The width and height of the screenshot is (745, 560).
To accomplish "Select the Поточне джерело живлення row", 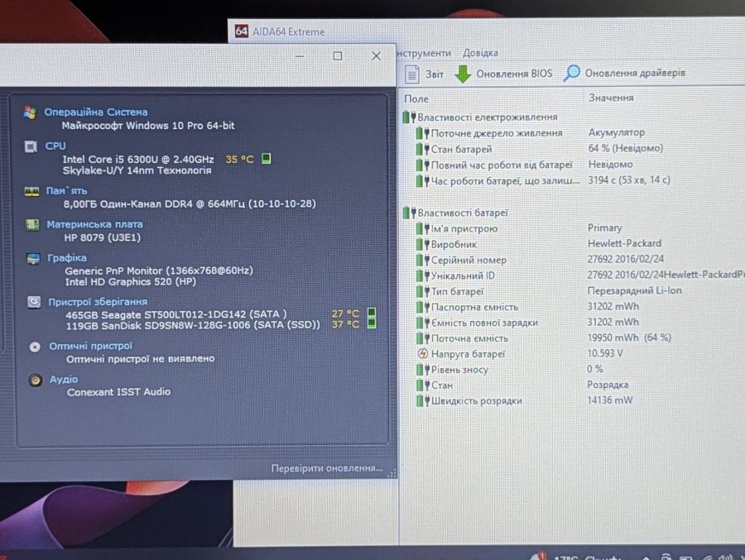I will pos(574,133).
